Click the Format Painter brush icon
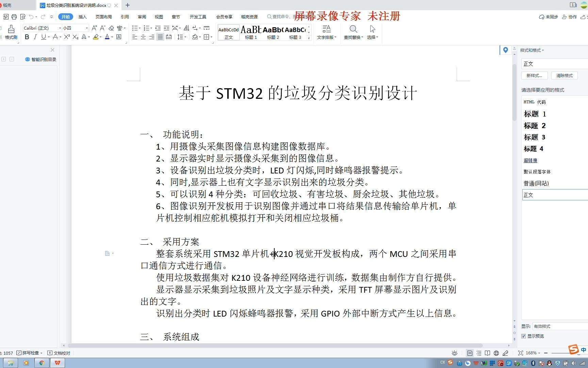 (x=11, y=29)
